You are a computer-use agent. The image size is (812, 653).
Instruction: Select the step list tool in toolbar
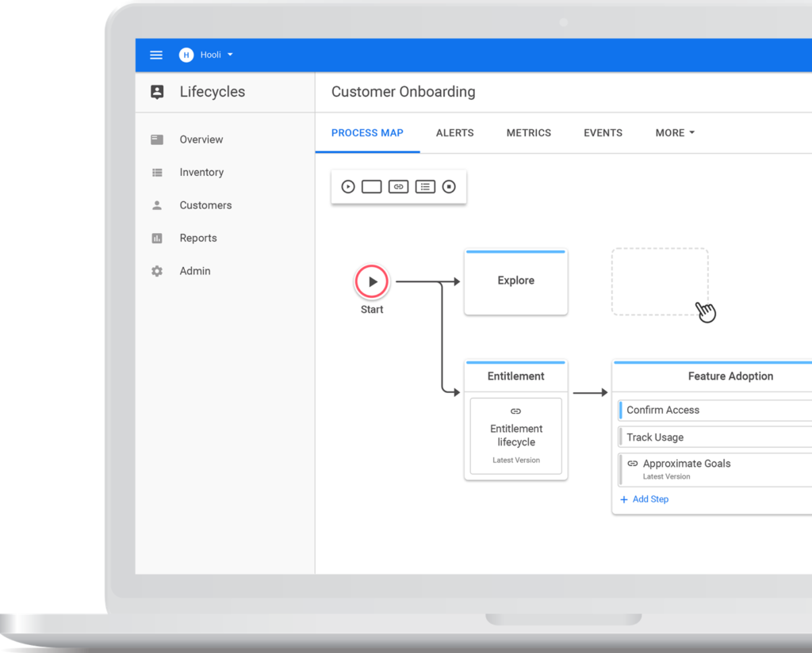(425, 187)
